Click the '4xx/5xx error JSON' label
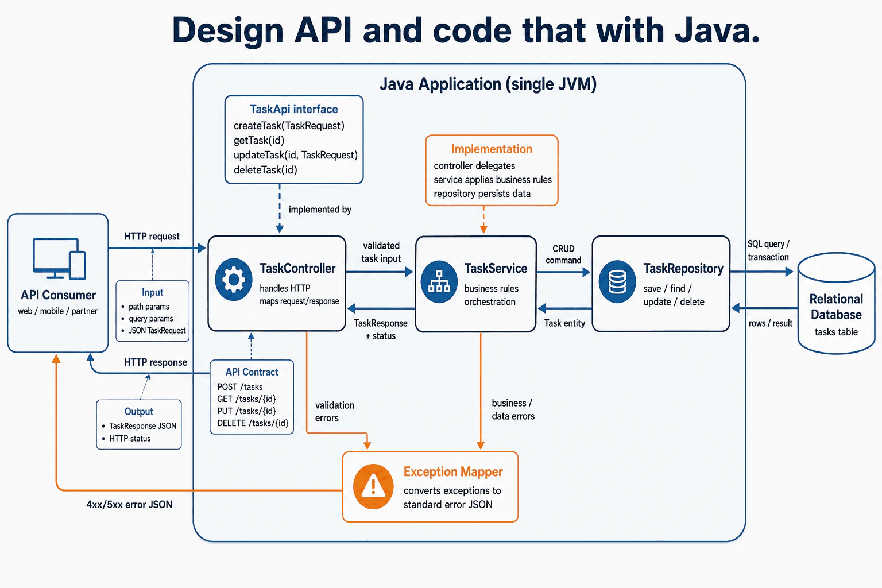This screenshot has height=588, width=882. click(129, 505)
